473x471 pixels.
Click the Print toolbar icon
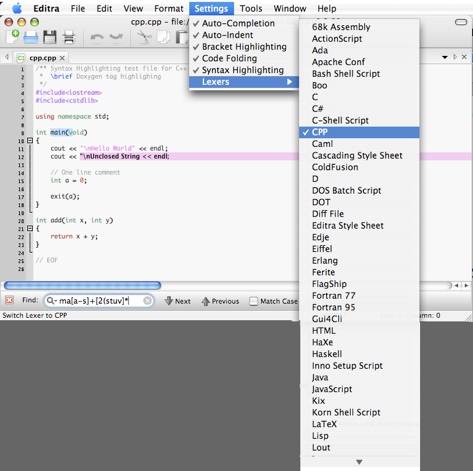click(69, 37)
